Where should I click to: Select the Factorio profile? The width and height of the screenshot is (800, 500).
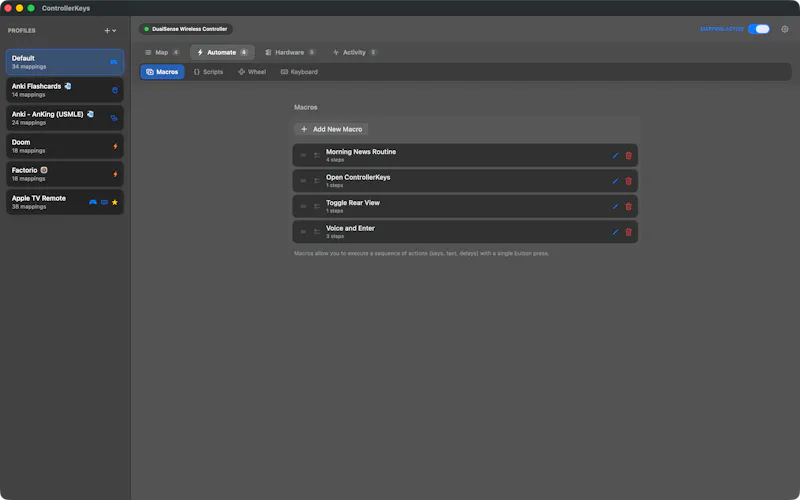click(65, 174)
